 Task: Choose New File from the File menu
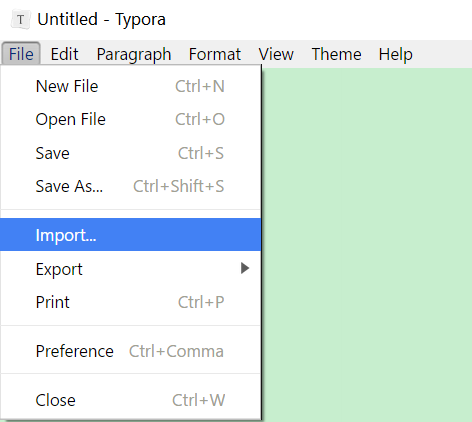tap(130, 86)
